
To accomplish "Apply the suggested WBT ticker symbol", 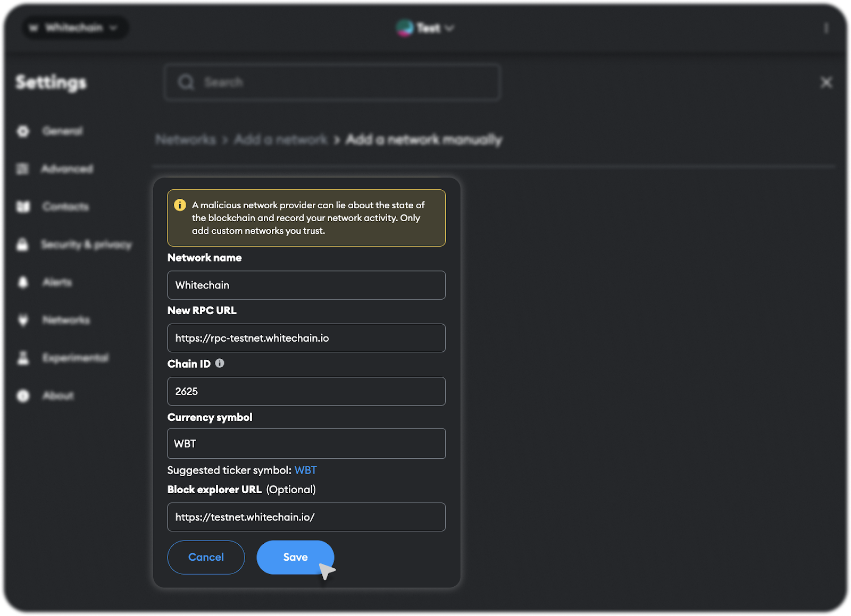I will tap(306, 470).
